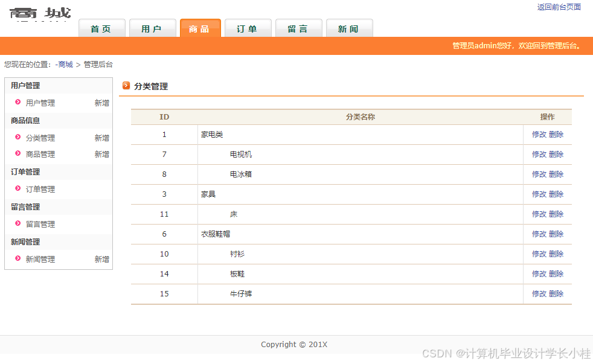Click 删除 in the 家具 row

click(556, 194)
